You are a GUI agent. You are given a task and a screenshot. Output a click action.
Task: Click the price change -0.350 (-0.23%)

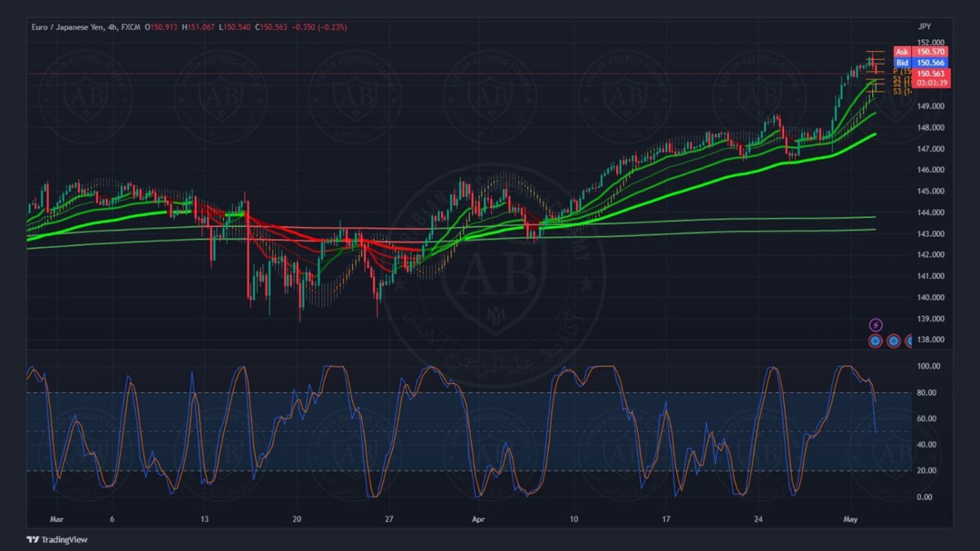[319, 27]
